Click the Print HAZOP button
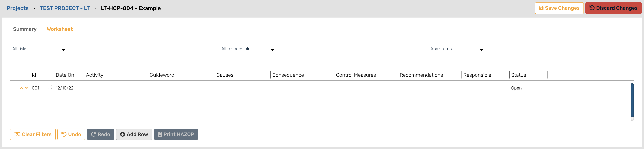 pyautogui.click(x=176, y=134)
